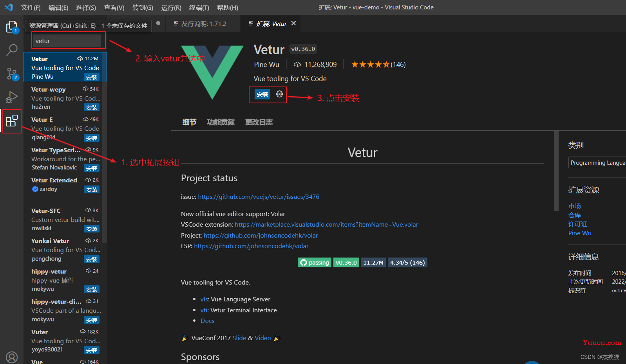Click the Programming Languages category tag
The image size is (626, 364).
597,162
